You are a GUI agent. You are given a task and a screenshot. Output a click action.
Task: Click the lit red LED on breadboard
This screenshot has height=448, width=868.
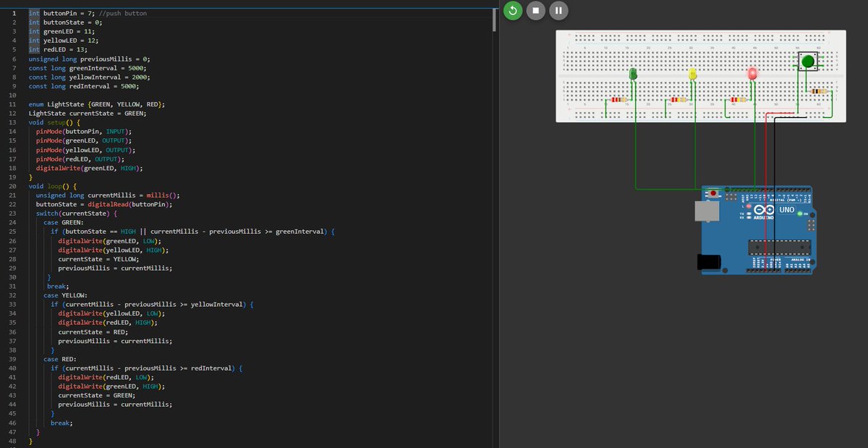752,74
